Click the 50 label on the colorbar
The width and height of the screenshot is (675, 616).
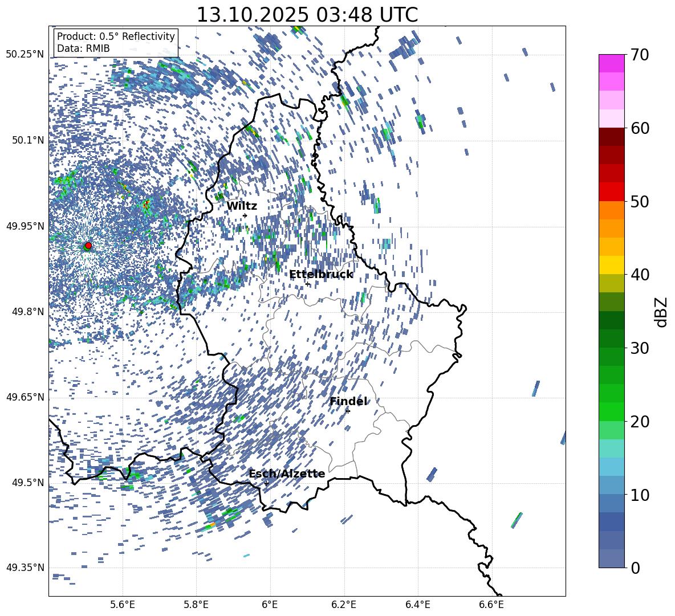click(640, 202)
